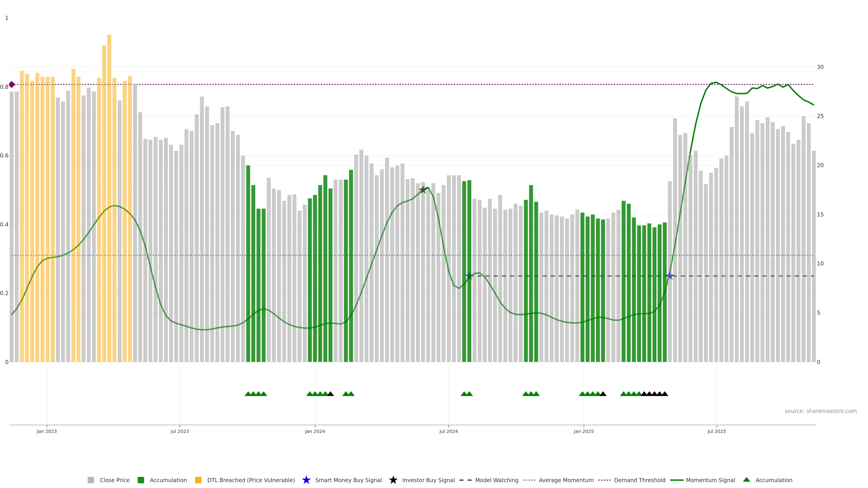
Task: Click the purple diamond Demand Threshold marker
Action: coord(12,84)
